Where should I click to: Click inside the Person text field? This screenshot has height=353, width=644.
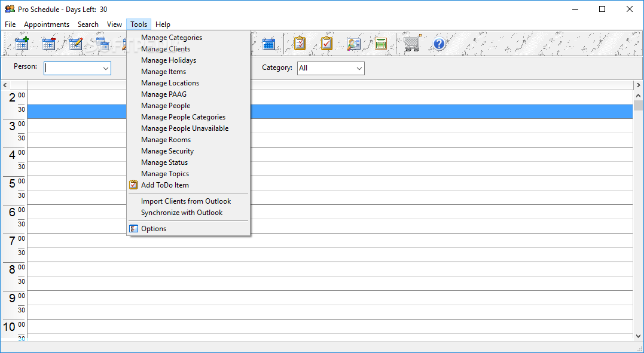pos(73,69)
